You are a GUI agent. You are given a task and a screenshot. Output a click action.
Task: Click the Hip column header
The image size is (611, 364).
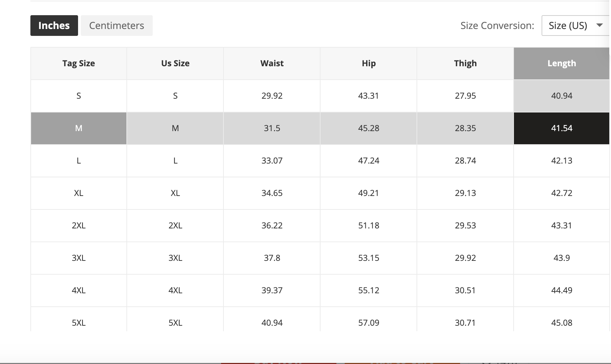(x=369, y=63)
